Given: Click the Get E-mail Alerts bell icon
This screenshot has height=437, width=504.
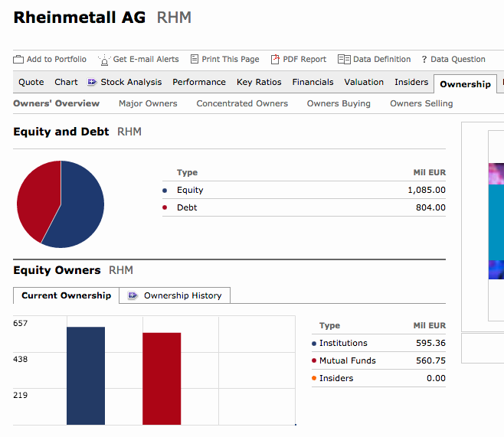Looking at the screenshot, I should click(x=104, y=60).
